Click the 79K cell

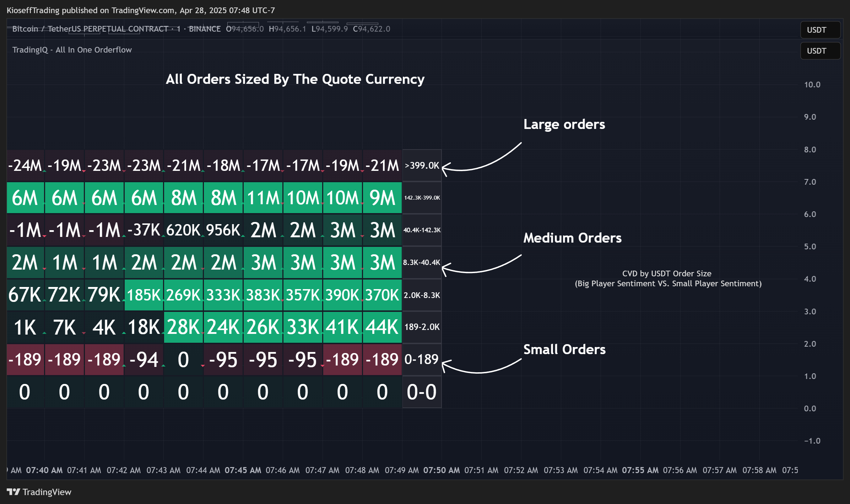tap(104, 295)
